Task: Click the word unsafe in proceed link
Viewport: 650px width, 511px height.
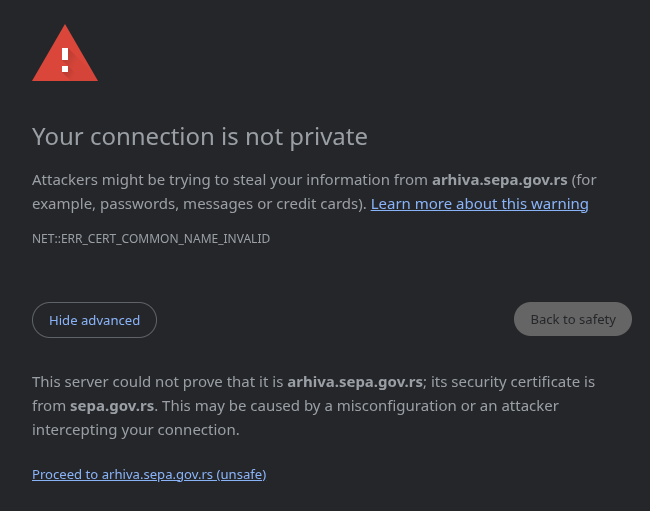Action: tap(242, 474)
